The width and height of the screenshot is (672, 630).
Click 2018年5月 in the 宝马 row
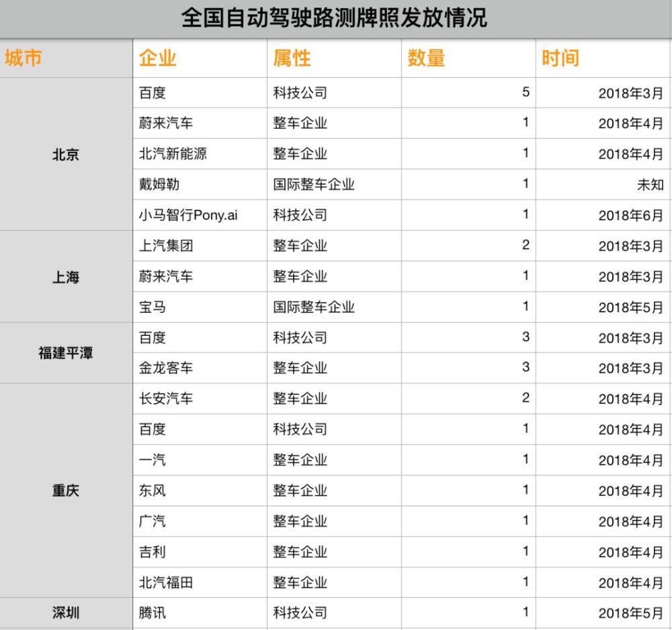(x=631, y=308)
